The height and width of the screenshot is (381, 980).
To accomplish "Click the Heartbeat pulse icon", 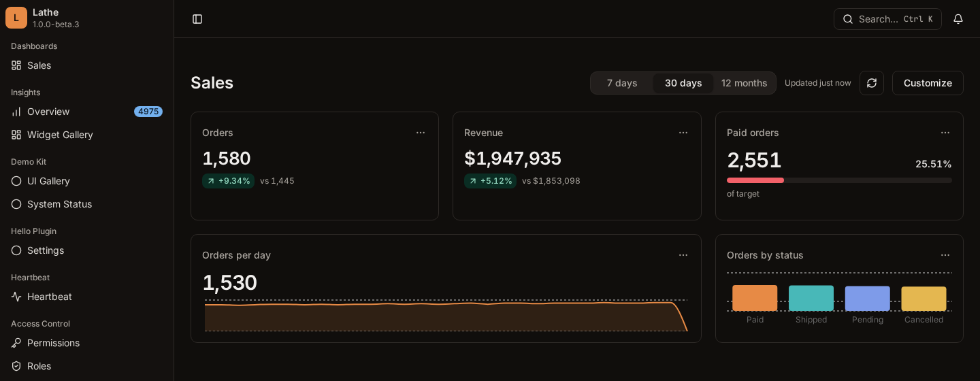I will [x=16, y=297].
